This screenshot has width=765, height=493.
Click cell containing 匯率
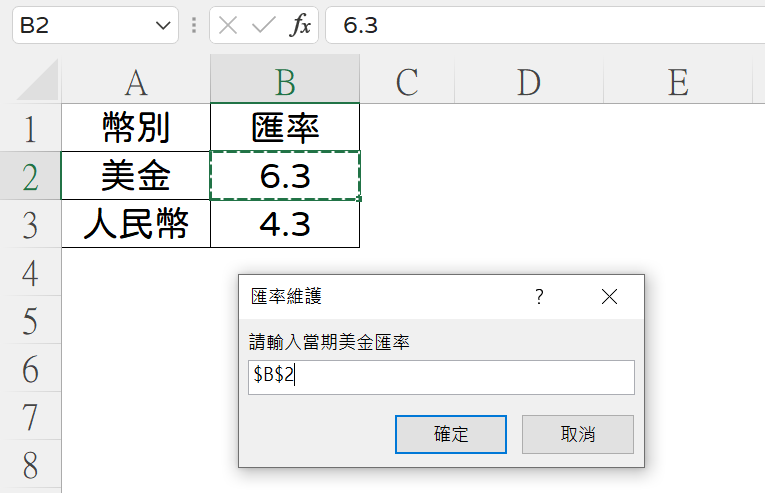pyautogui.click(x=285, y=128)
